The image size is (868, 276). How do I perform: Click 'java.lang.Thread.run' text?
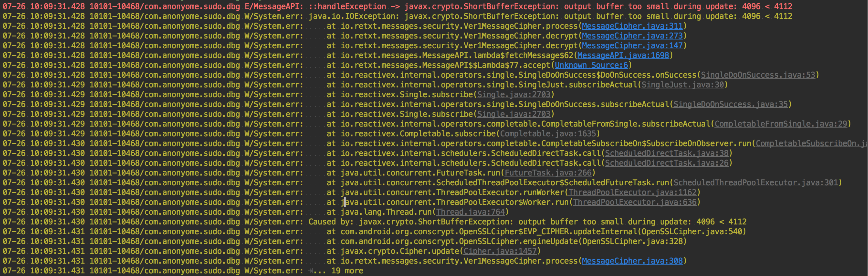pos(386,212)
